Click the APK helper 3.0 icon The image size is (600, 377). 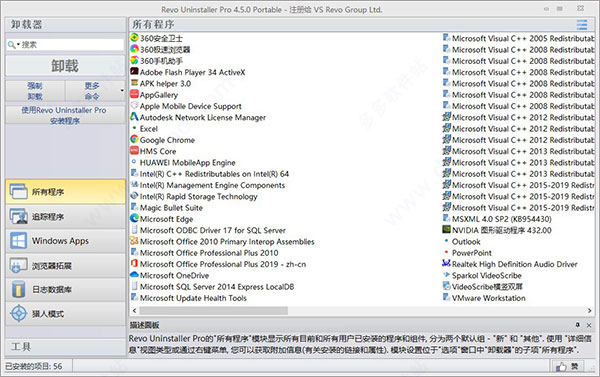click(134, 83)
